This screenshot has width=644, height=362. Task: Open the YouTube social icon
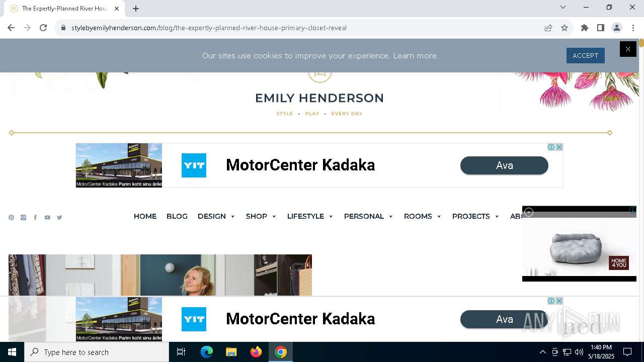(47, 218)
